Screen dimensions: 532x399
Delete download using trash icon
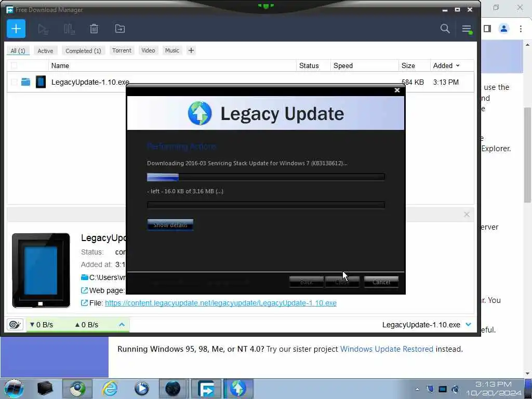[94, 29]
